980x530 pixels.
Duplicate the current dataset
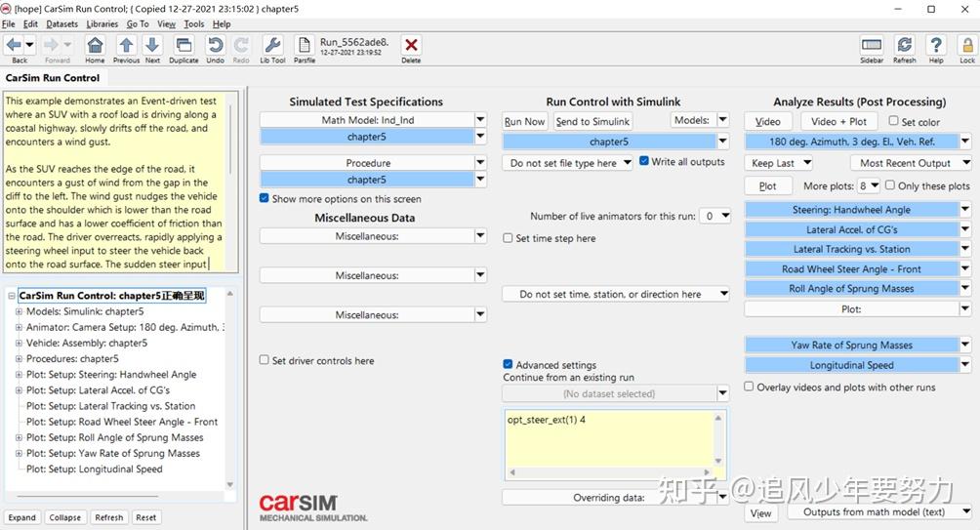184,45
